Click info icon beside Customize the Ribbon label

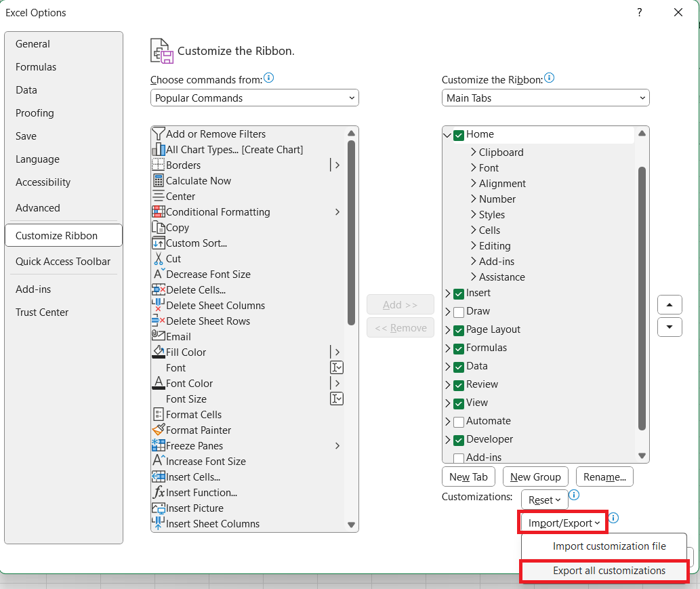549,78
